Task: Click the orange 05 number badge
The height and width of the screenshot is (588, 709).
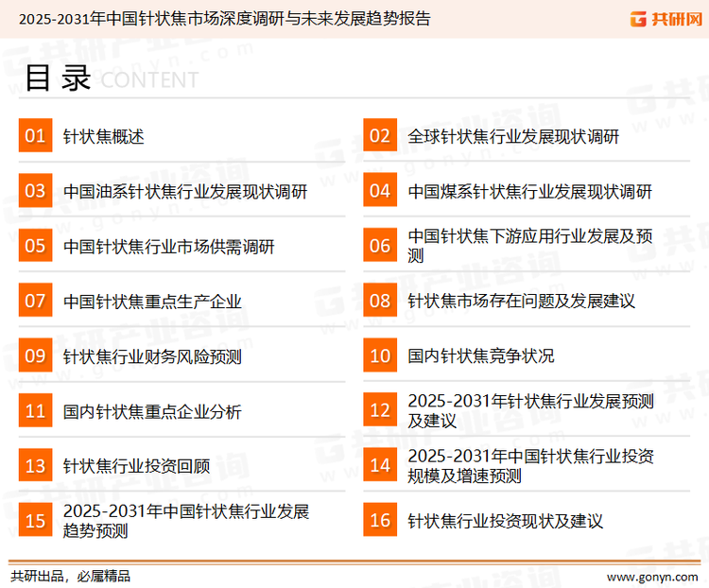Action: [35, 247]
